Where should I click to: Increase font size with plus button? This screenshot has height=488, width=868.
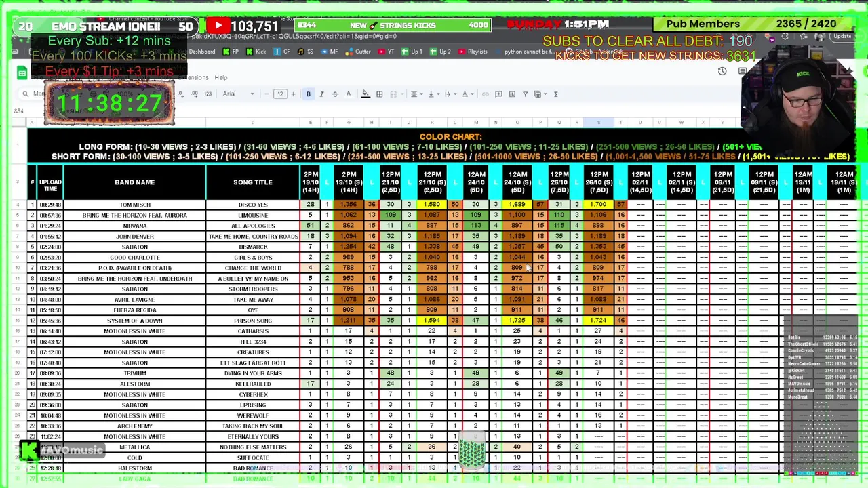pyautogui.click(x=293, y=94)
